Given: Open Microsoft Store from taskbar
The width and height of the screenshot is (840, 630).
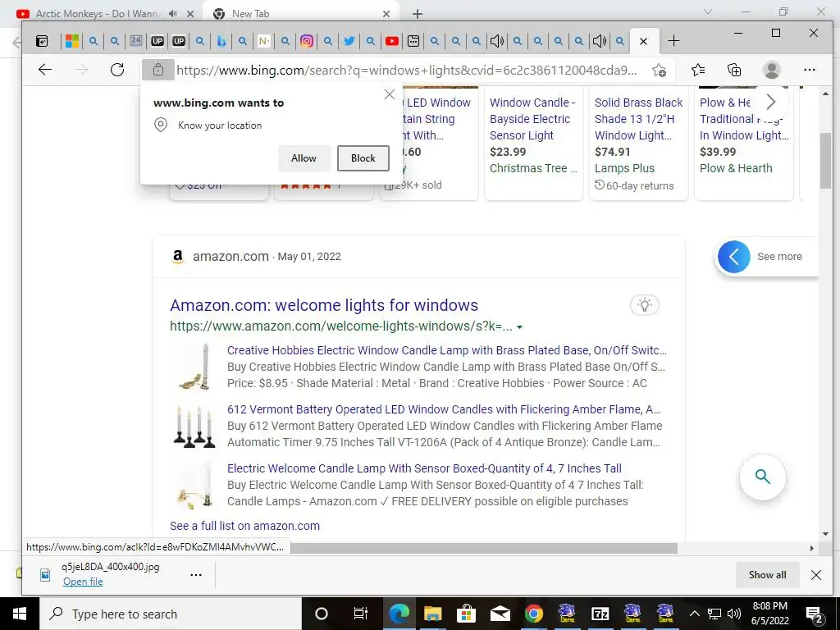Looking at the screenshot, I should [466, 614].
